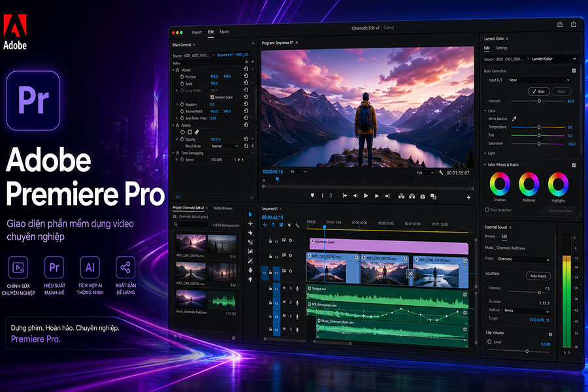The image size is (588, 392).
Task: Toggle the Basic Correction enable checkbox
Action: coord(574,71)
